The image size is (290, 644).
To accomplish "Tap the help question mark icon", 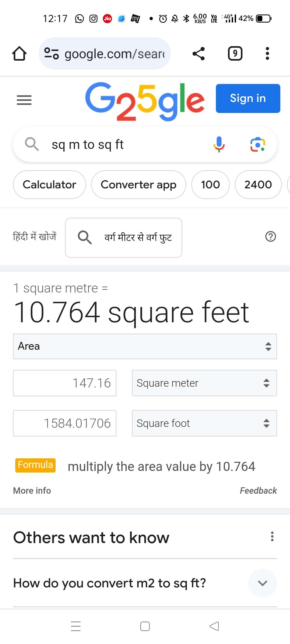I will point(271,236).
